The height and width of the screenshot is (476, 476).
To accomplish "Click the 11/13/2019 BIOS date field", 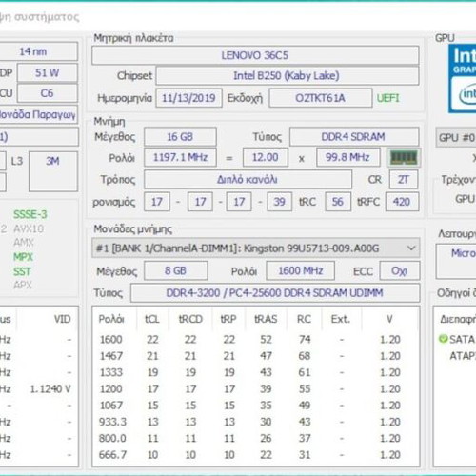I will click(188, 98).
